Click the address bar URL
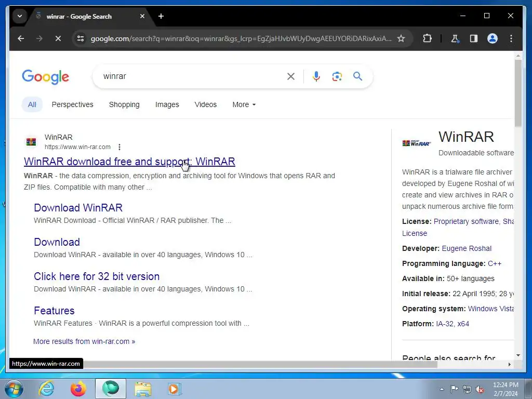 tap(241, 38)
